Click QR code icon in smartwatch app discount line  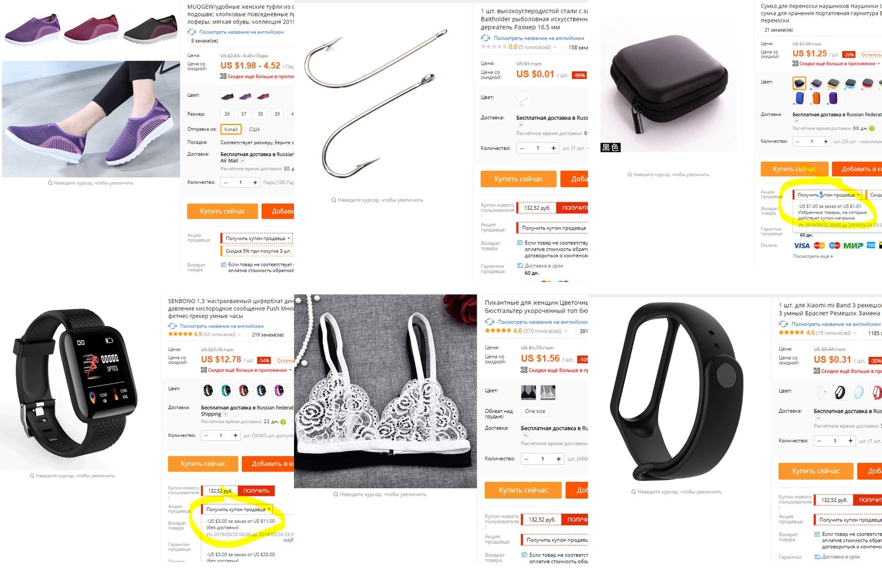coord(204,370)
